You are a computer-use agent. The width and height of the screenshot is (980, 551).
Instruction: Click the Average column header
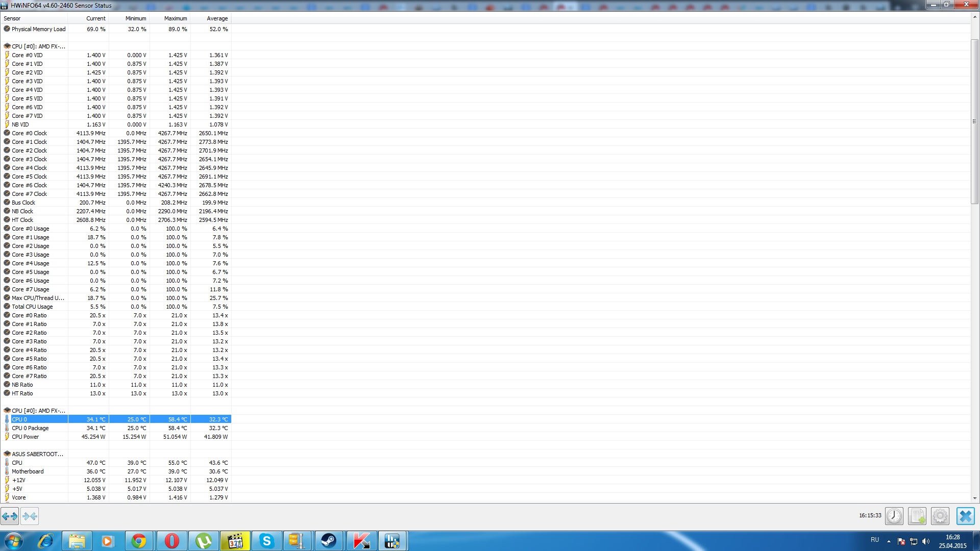(217, 18)
